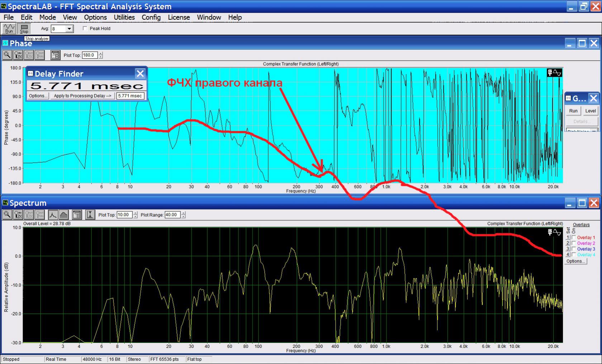
Task: Turn on the Overlay 3 checkbox
Action: pyautogui.click(x=574, y=249)
